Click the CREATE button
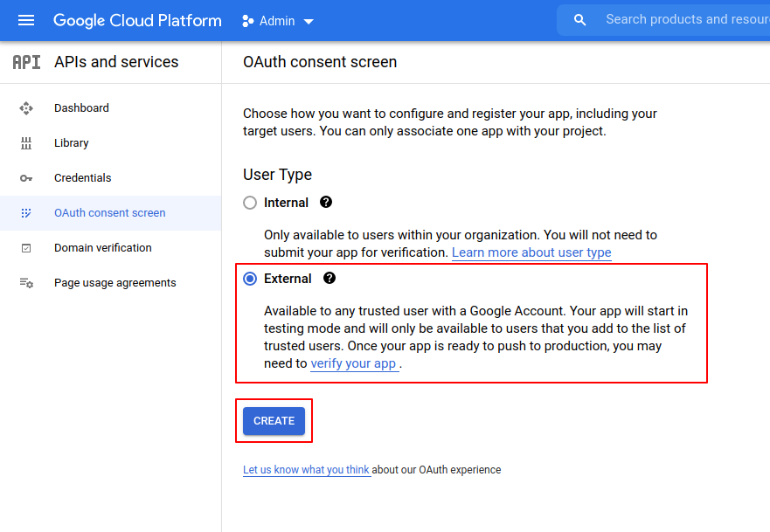The width and height of the screenshot is (770, 532). (x=274, y=421)
